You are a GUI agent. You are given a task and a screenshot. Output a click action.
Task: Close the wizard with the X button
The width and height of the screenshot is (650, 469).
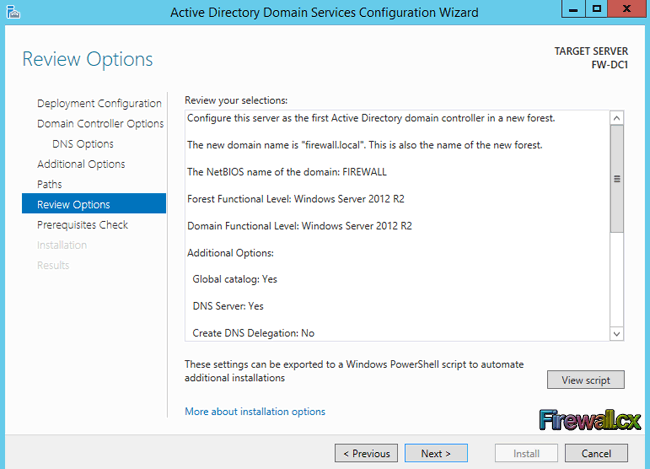[627, 9]
